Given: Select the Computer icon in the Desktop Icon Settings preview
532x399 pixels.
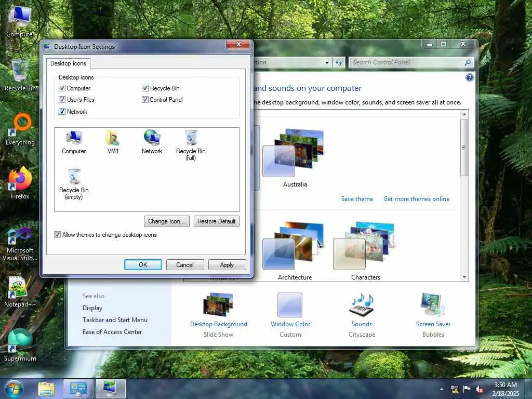Looking at the screenshot, I should point(74,142).
